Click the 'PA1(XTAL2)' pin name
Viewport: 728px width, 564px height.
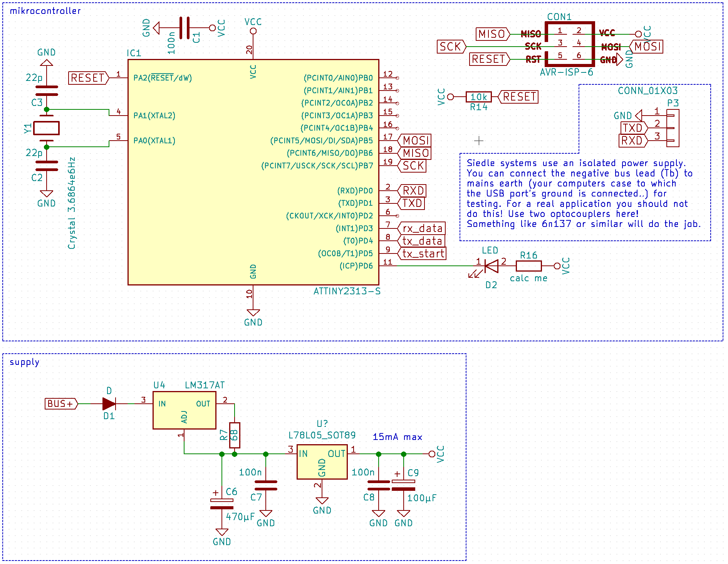pyautogui.click(x=154, y=116)
